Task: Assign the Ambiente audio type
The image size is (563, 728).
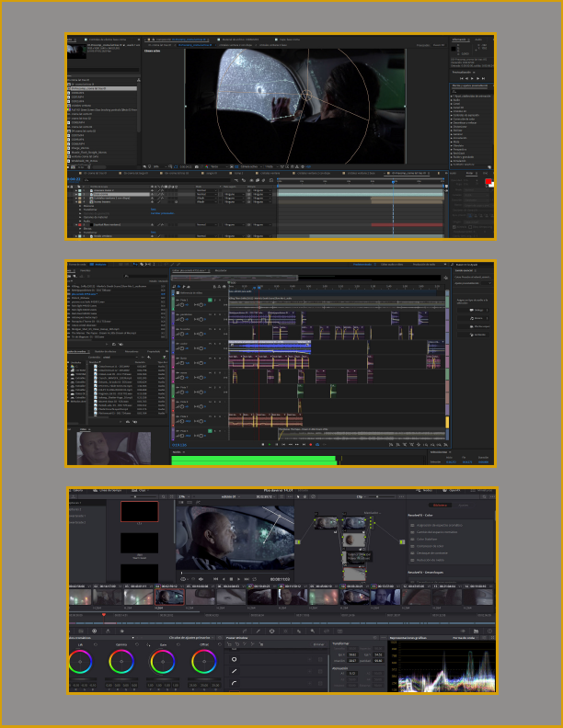Action: 473,335
